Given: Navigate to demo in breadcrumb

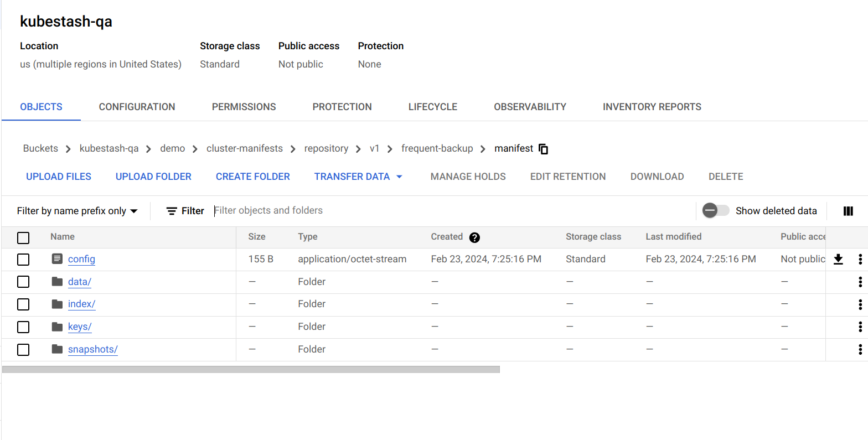Looking at the screenshot, I should (x=173, y=148).
